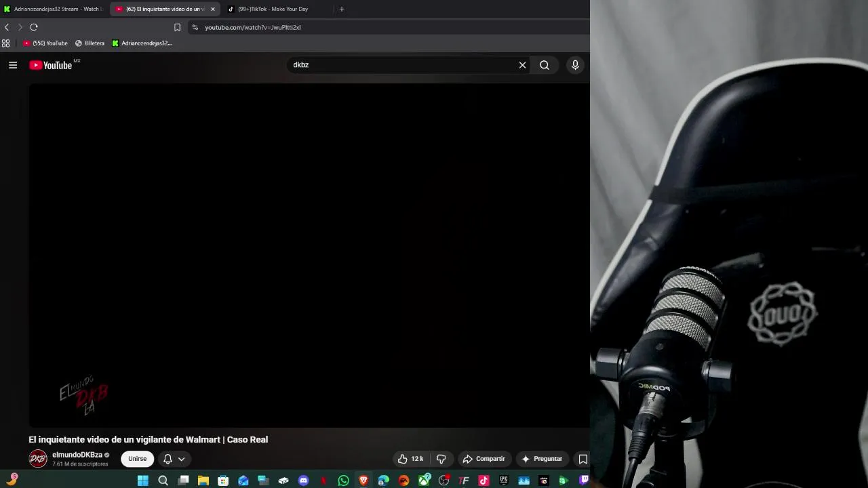The height and width of the screenshot is (488, 868).
Task: Open Windows taskbar search
Action: click(163, 481)
